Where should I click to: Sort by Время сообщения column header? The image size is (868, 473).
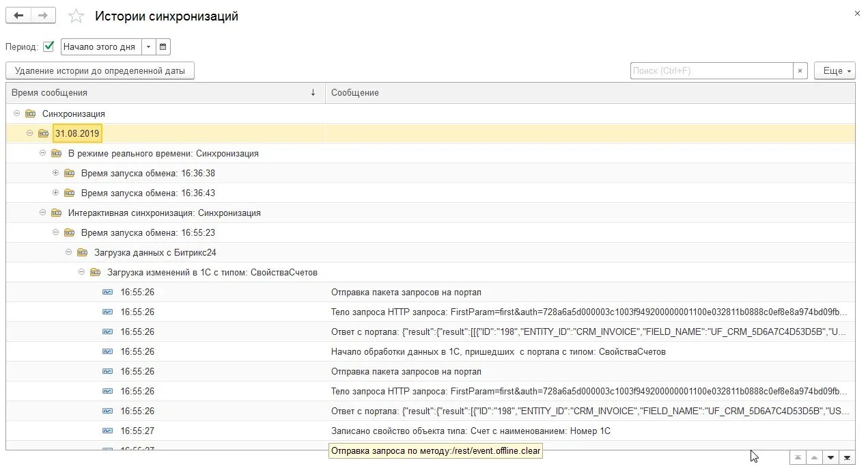pos(165,92)
